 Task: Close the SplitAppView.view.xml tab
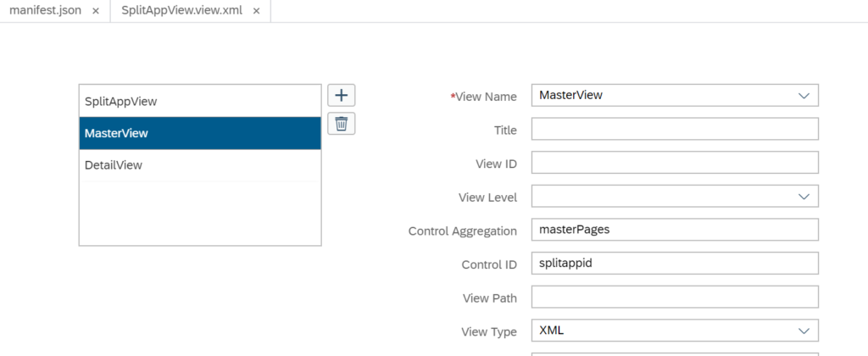(x=256, y=11)
